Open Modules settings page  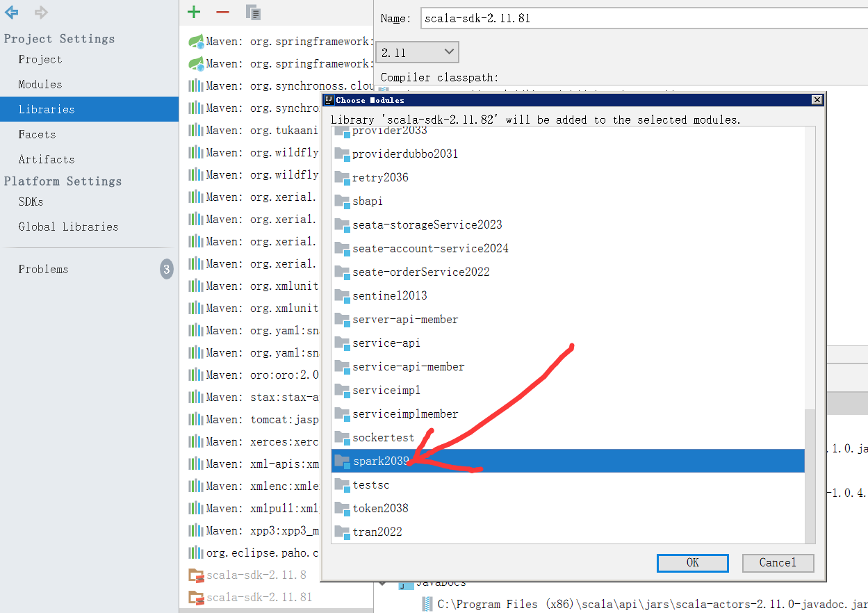coord(40,85)
